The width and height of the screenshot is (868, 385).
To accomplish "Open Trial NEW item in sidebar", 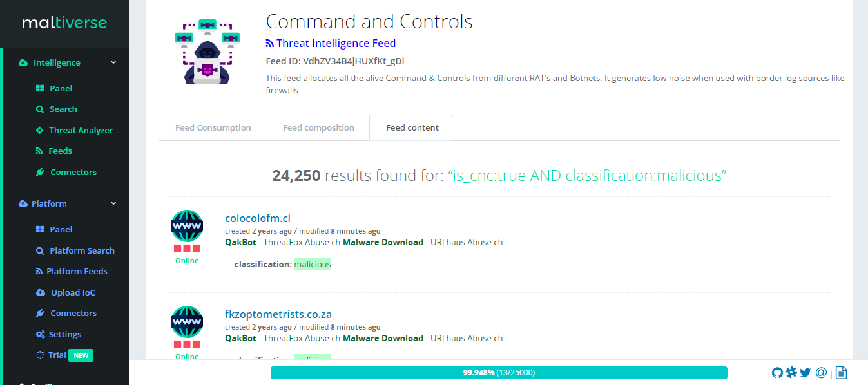I will [64, 355].
